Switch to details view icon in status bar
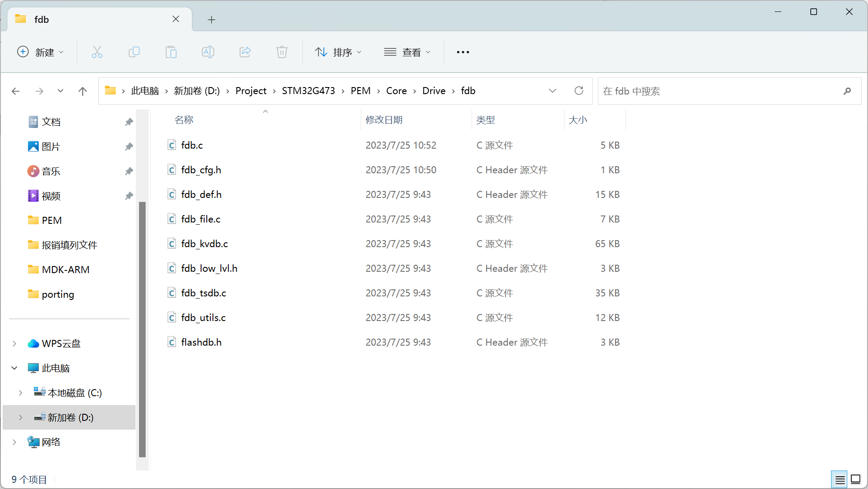Image resolution: width=868 pixels, height=489 pixels. pos(840,479)
